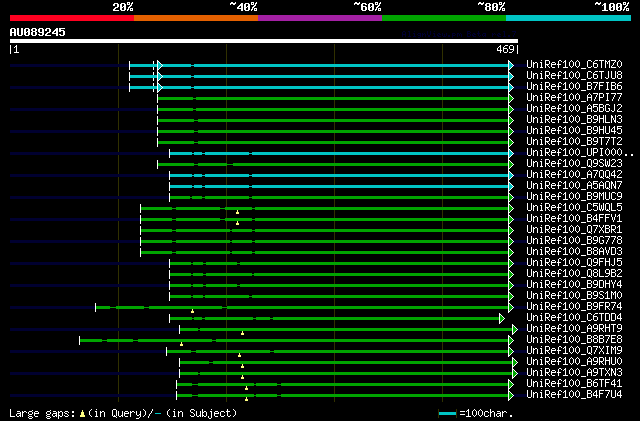Select the UniRef100_B9MUC9 label
Image resolution: width=640 pixels, height=421 pixels.
click(574, 197)
